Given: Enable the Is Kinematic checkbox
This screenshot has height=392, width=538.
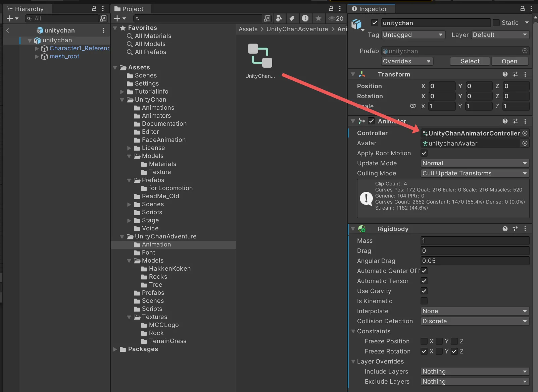Looking at the screenshot, I should [x=424, y=301].
